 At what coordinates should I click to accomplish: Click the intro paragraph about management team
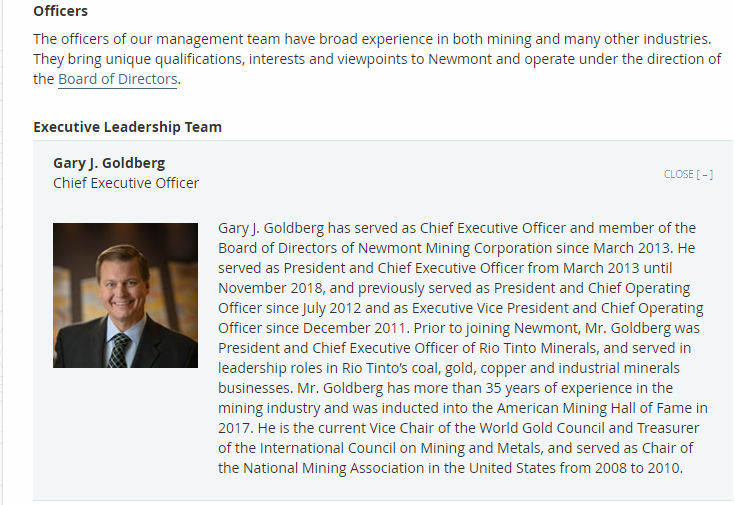[x=376, y=59]
